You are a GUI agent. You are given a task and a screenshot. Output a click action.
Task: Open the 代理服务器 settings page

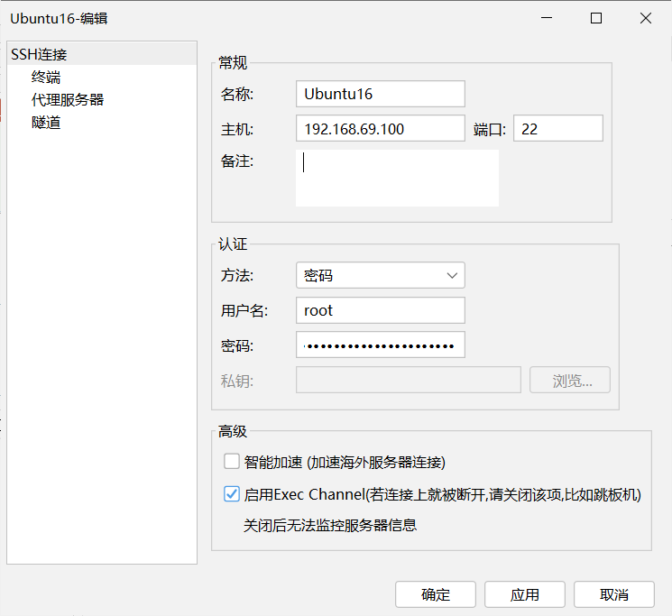coord(68,100)
